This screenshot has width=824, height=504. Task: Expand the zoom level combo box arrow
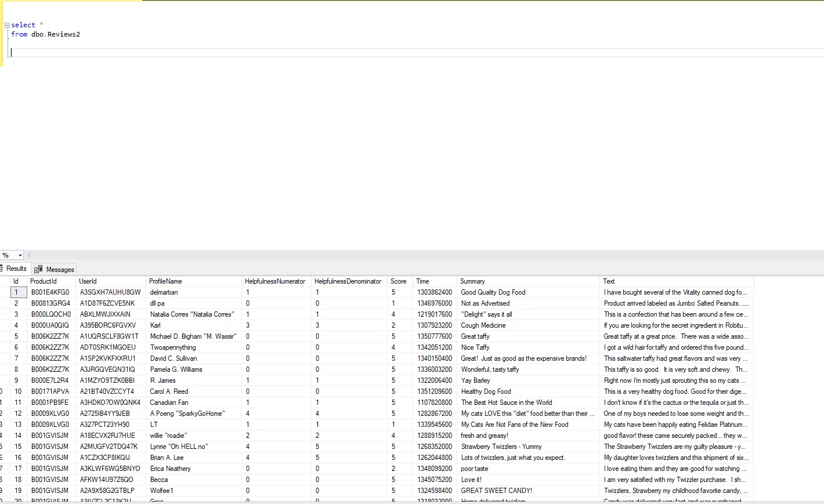click(x=19, y=255)
